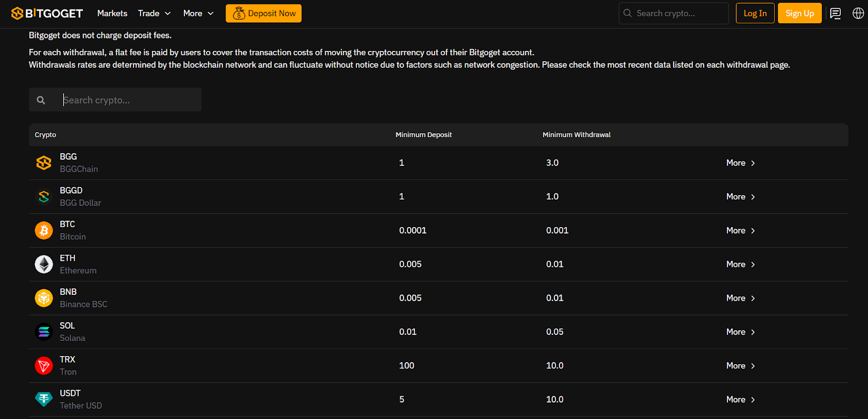
Task: Expand the Trade dropdown menu
Action: (x=154, y=14)
